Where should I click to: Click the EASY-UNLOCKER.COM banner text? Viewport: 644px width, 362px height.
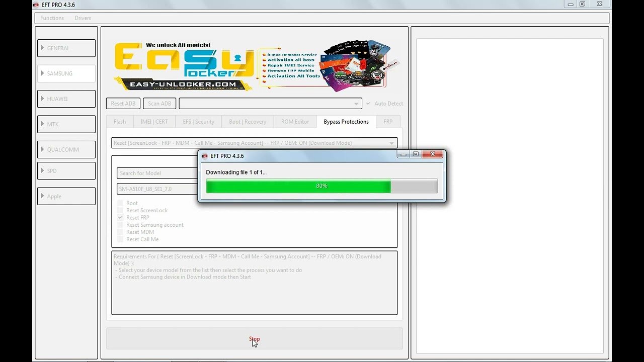coord(183,84)
